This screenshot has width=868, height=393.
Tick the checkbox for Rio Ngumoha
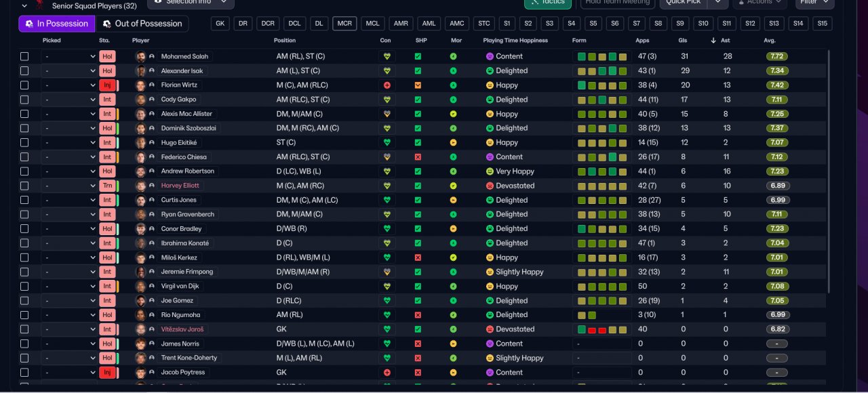point(24,315)
